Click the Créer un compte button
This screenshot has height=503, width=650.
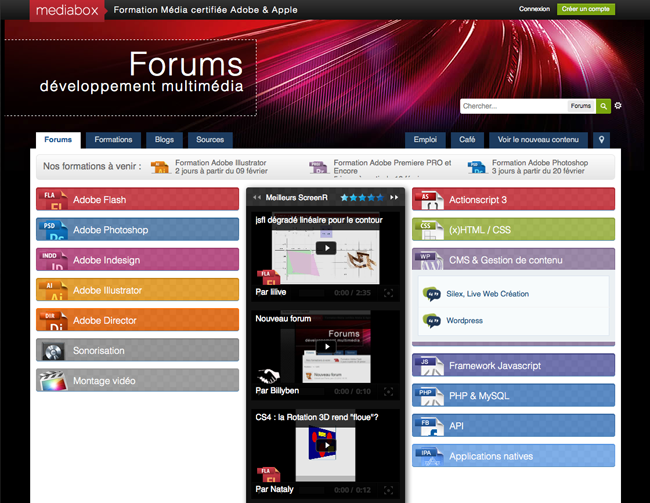(x=585, y=9)
